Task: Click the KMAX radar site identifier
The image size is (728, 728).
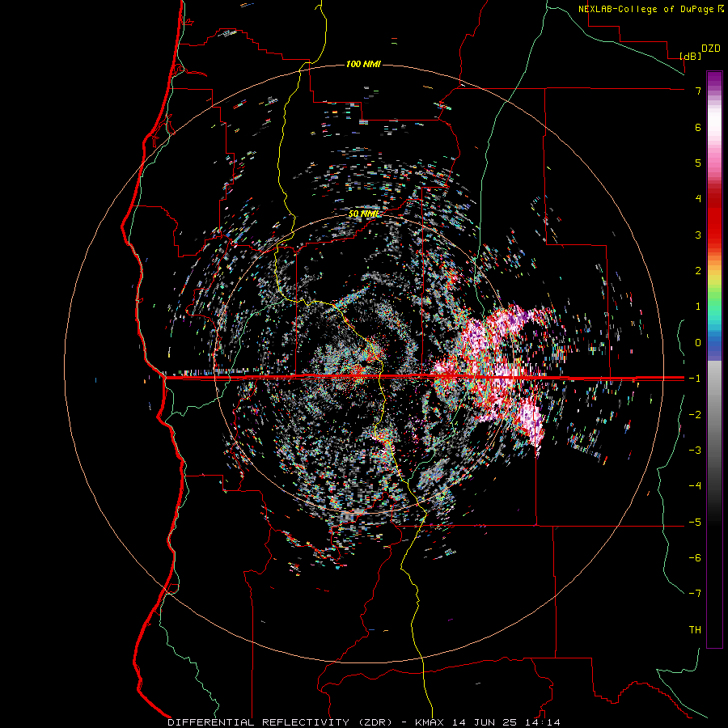Action: pos(431,722)
